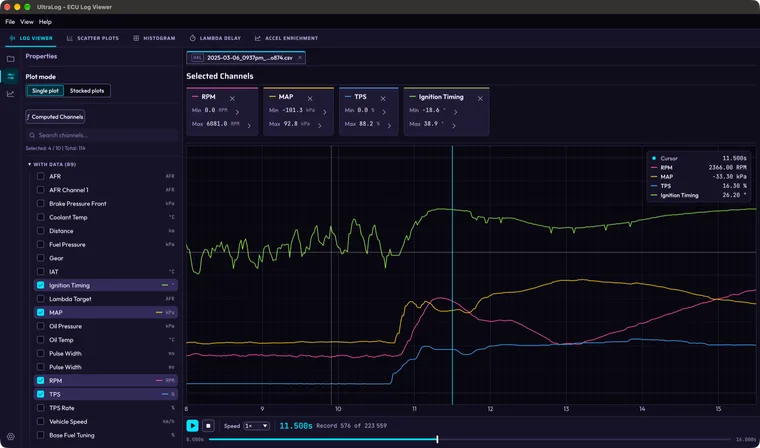Close the 2025-03-06 csv file tab
The image size is (760, 448).
point(300,58)
